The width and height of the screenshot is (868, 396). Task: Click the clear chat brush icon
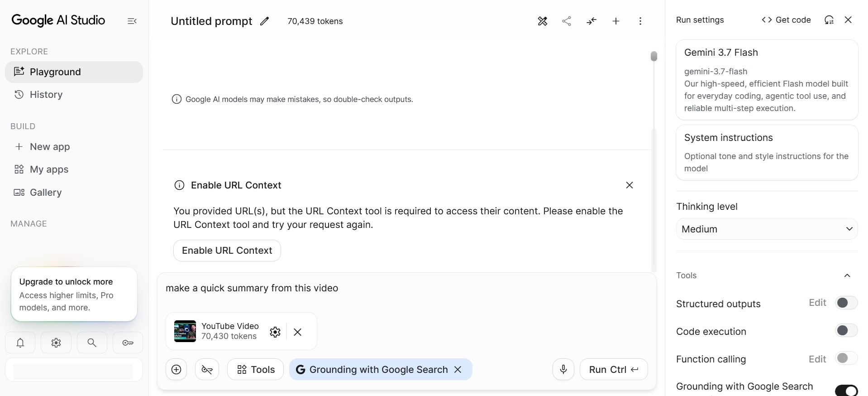[543, 21]
